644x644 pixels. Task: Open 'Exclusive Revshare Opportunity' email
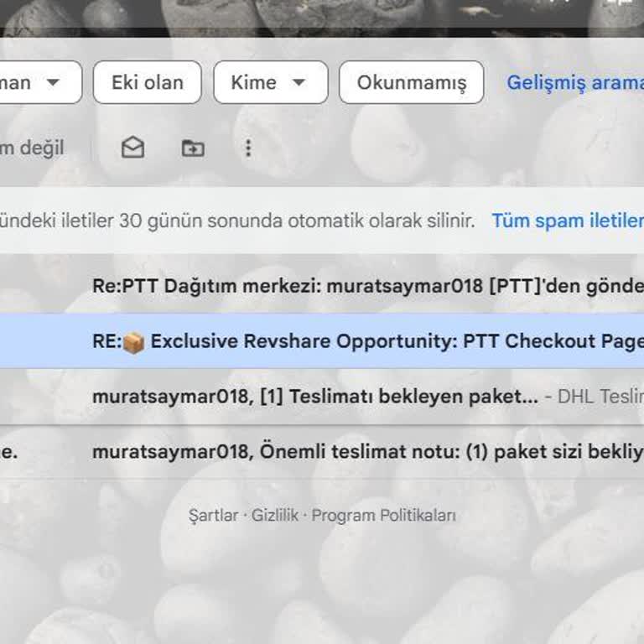point(322,341)
